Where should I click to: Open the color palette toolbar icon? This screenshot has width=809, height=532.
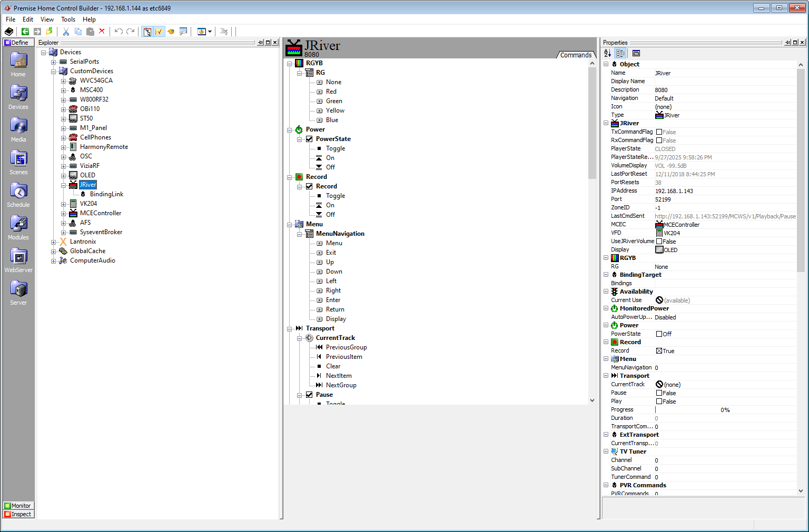pos(171,32)
